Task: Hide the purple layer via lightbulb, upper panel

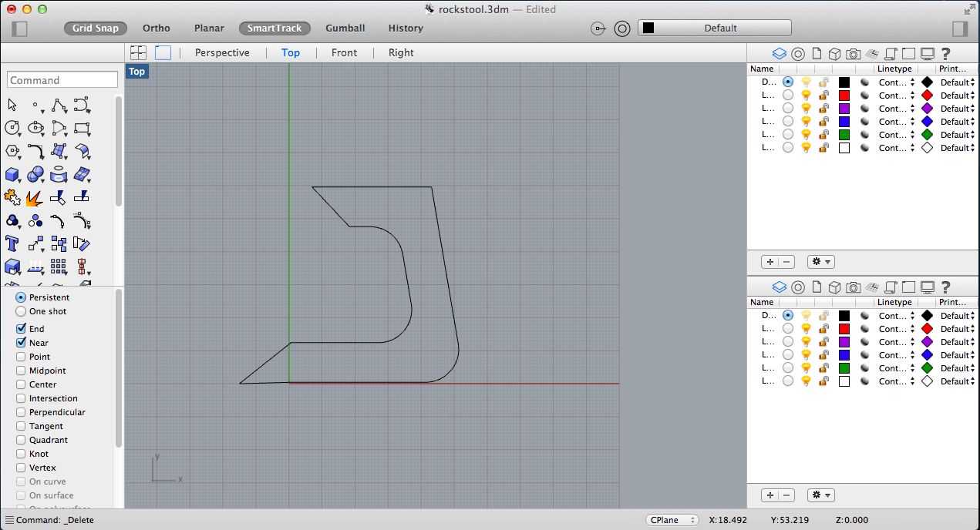Action: [807, 109]
